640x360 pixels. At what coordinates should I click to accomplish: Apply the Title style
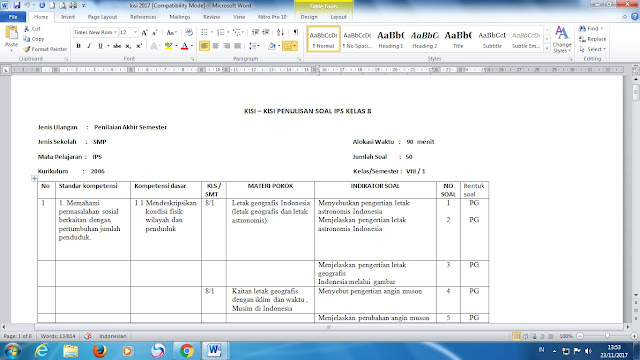(458, 39)
